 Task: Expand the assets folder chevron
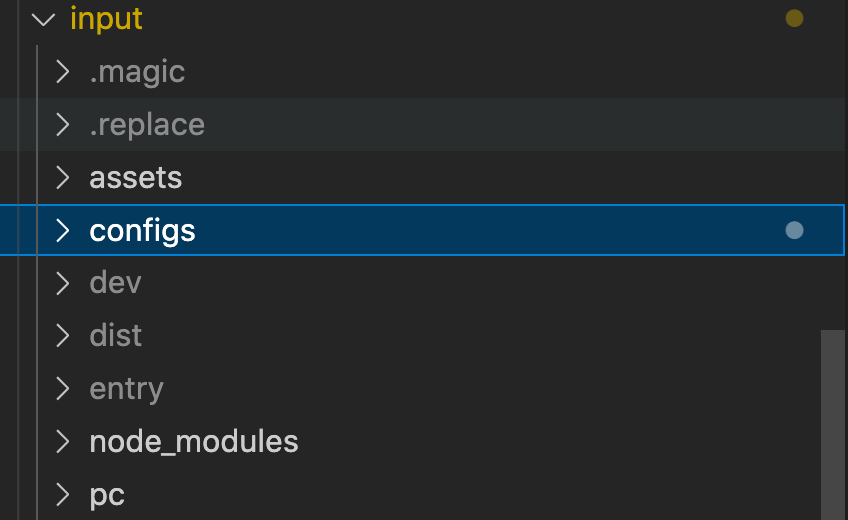click(x=63, y=178)
